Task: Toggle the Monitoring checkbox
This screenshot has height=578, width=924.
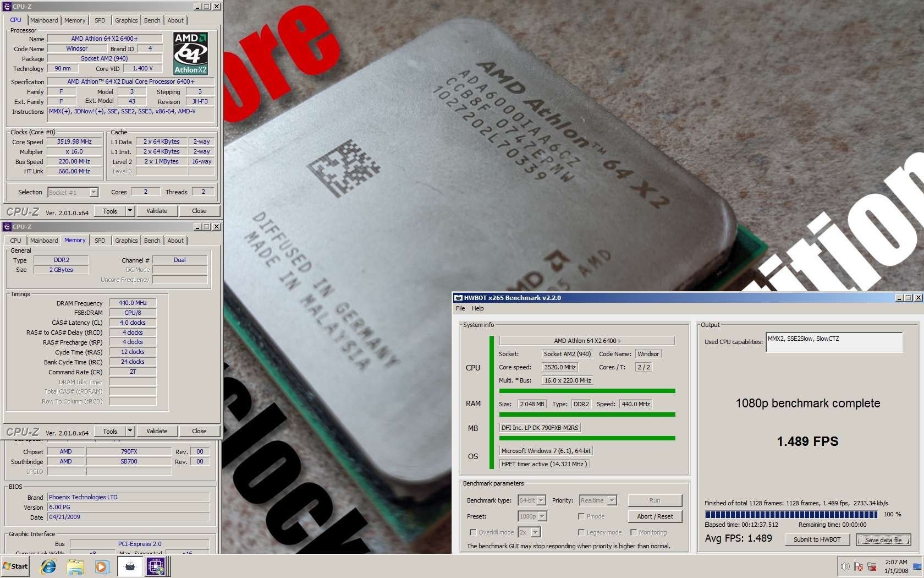Action: [634, 532]
